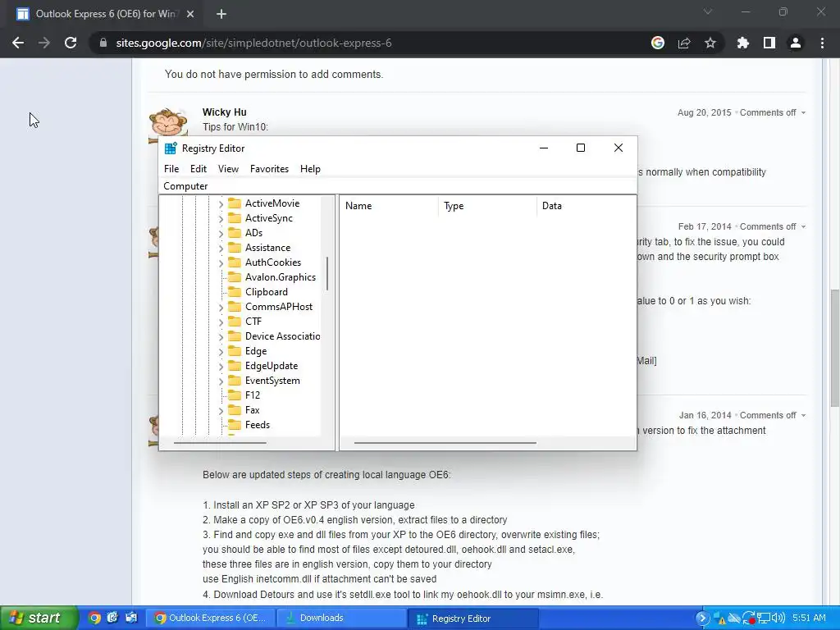Screen dimensions: 840x630
Task: Select the Feeds key label
Action: pos(257,425)
